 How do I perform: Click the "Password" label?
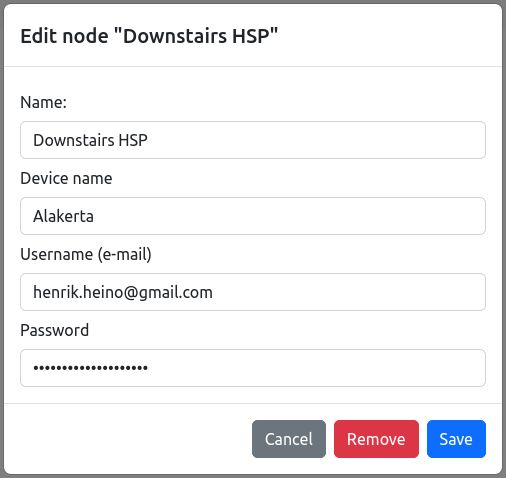(x=55, y=330)
